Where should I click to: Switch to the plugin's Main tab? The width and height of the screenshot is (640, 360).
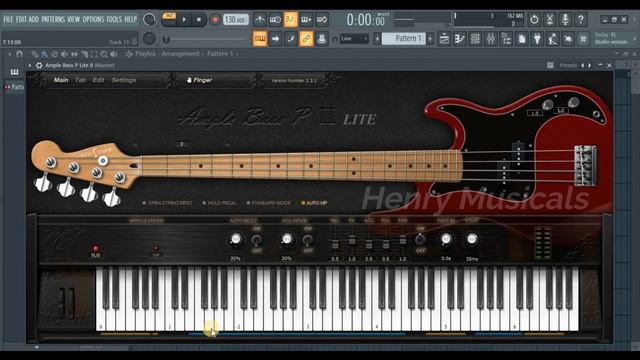coord(61,80)
